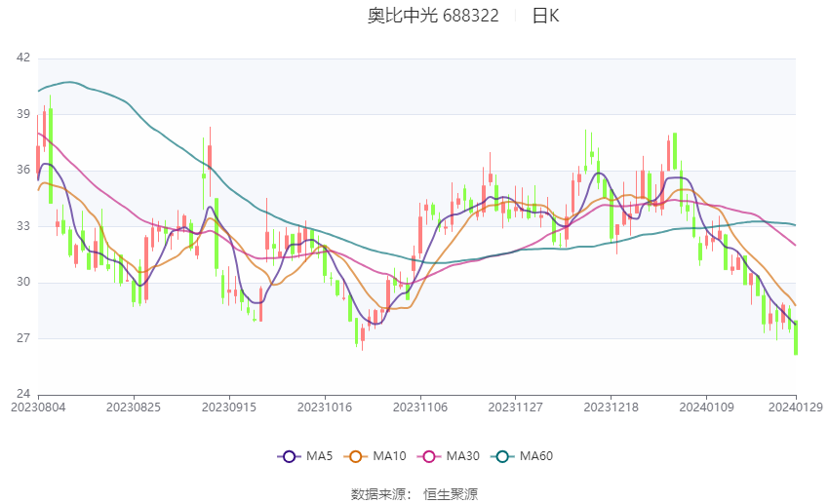Toggle the MA5 legend series

305,456
